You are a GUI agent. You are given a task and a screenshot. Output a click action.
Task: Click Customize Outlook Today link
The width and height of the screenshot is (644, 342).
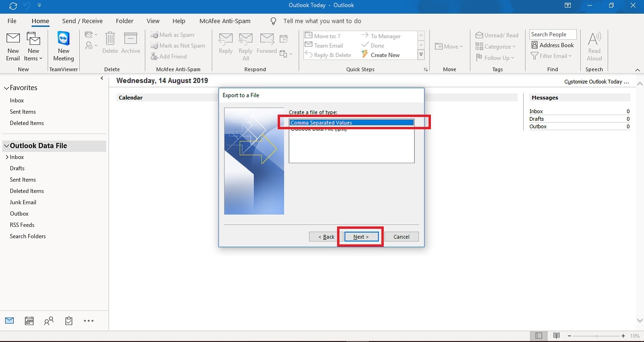click(596, 82)
